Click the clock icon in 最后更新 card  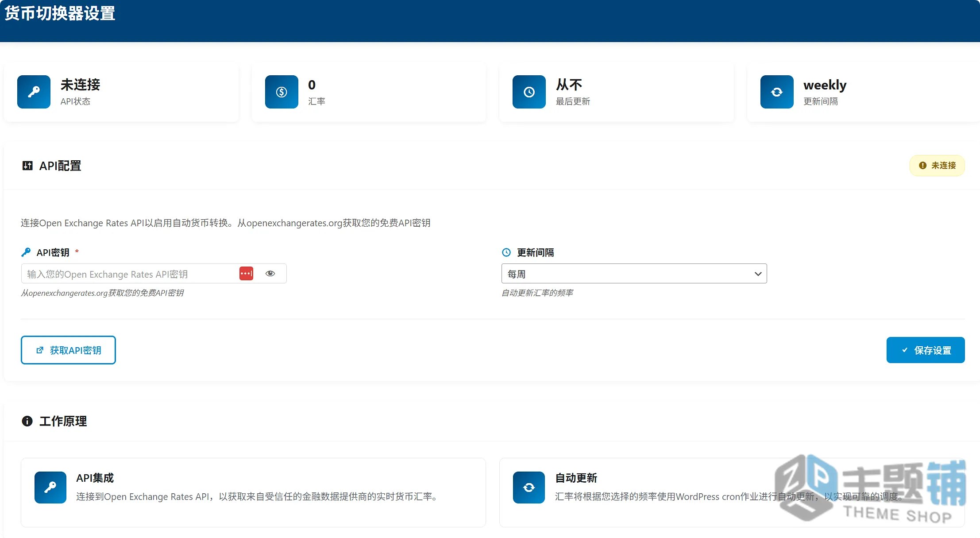[x=529, y=92]
